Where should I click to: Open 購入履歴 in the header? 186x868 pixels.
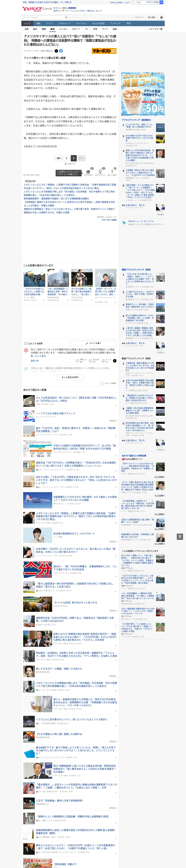(152, 17)
